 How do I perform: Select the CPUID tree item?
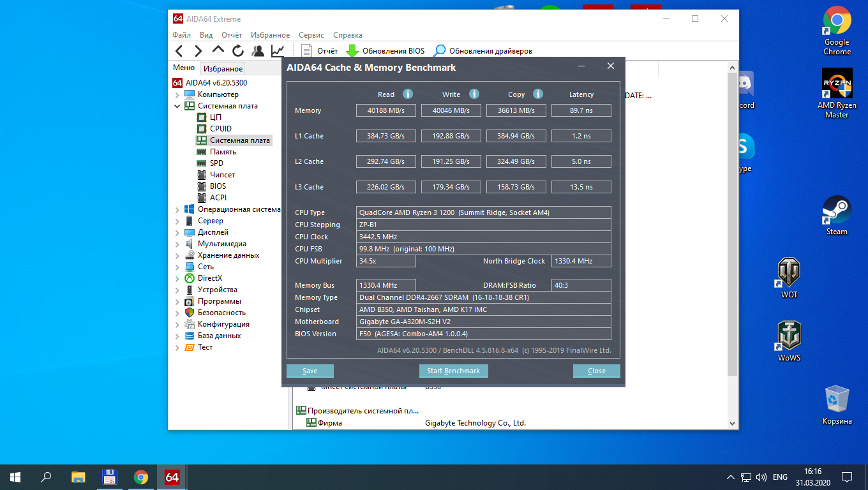point(214,129)
